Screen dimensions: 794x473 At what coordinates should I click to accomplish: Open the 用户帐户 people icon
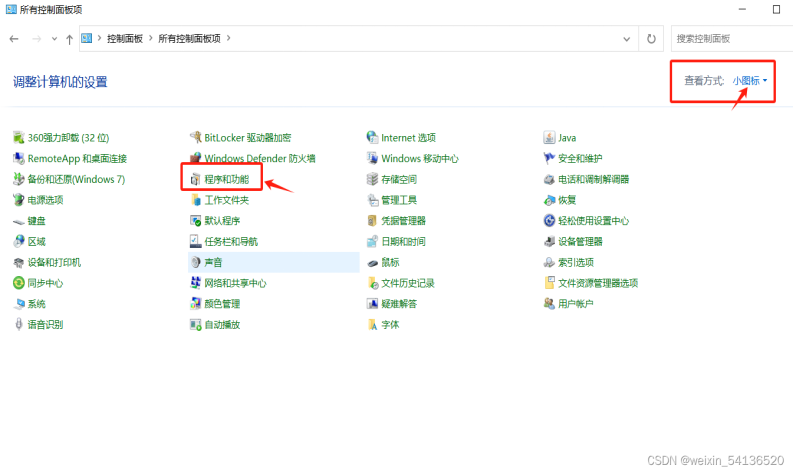(549, 304)
